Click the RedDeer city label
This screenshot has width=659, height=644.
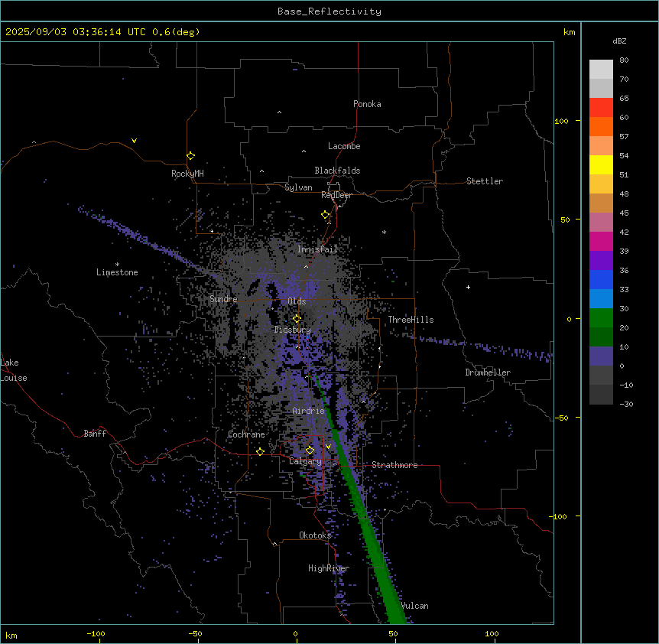click(336, 195)
